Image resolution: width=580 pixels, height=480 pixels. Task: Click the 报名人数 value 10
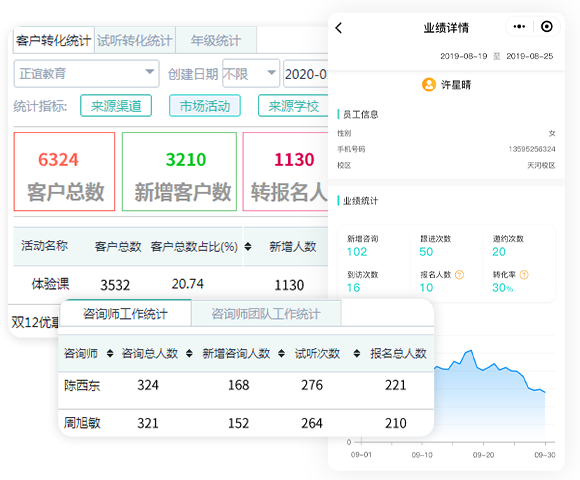point(426,287)
